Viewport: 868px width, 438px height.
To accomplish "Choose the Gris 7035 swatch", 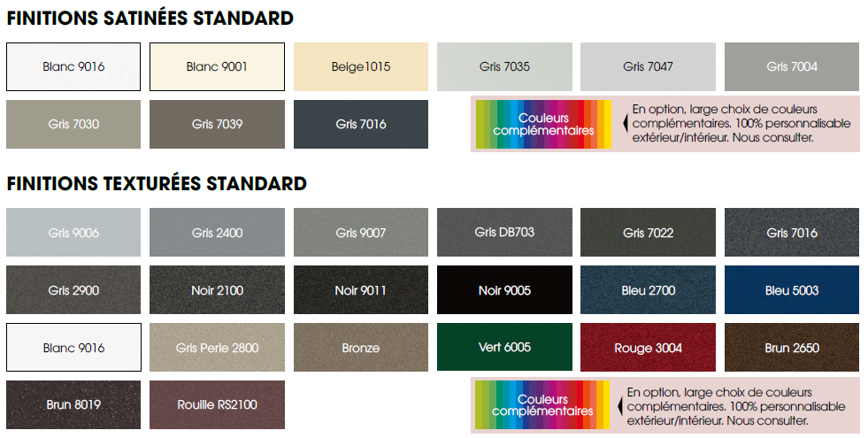I will point(504,66).
